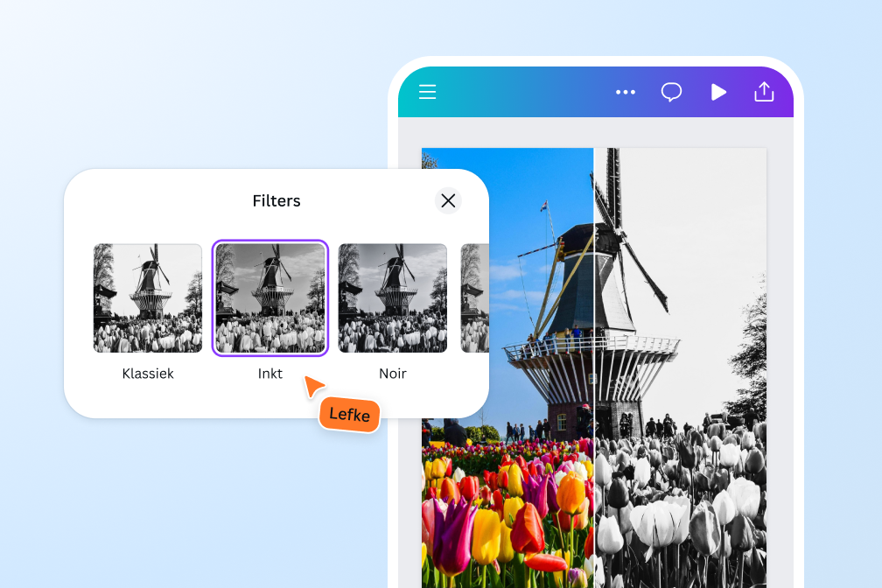Click the windmill photo on the canvas

click(x=594, y=368)
